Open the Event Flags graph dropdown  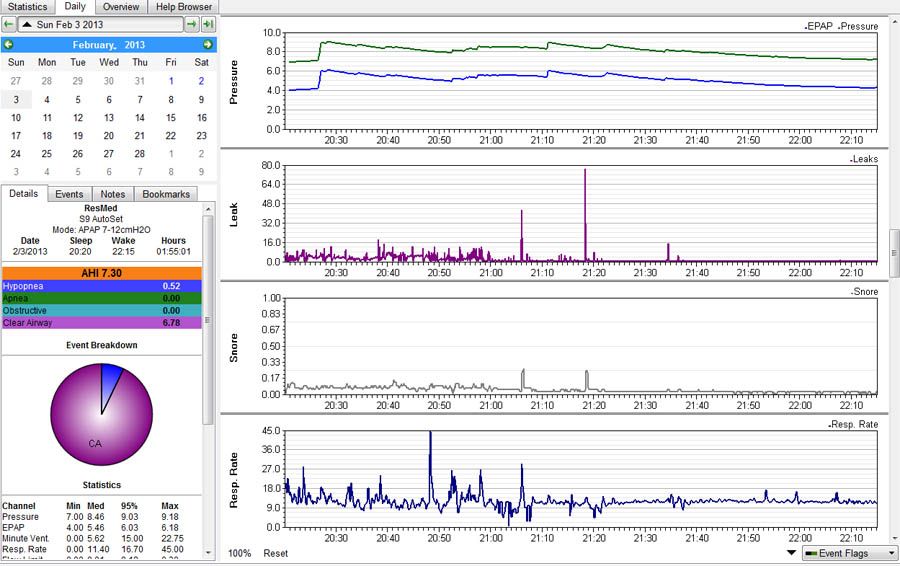click(849, 553)
